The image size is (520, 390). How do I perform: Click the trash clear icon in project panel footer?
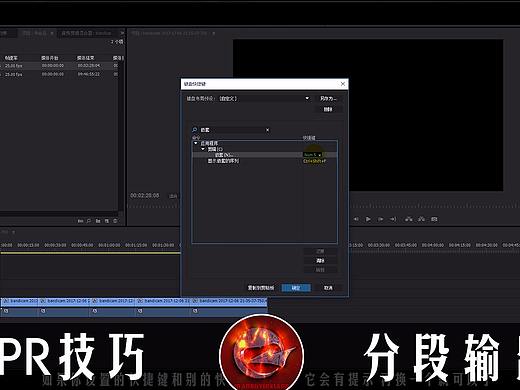coord(115,221)
